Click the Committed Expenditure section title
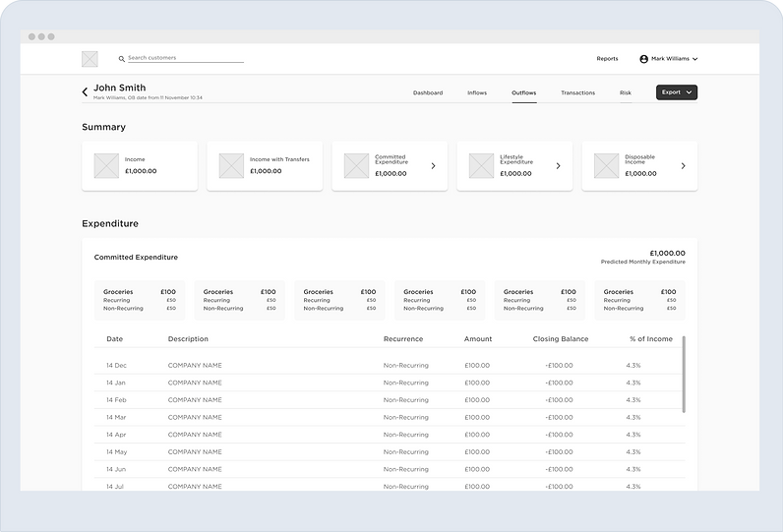 (x=136, y=257)
